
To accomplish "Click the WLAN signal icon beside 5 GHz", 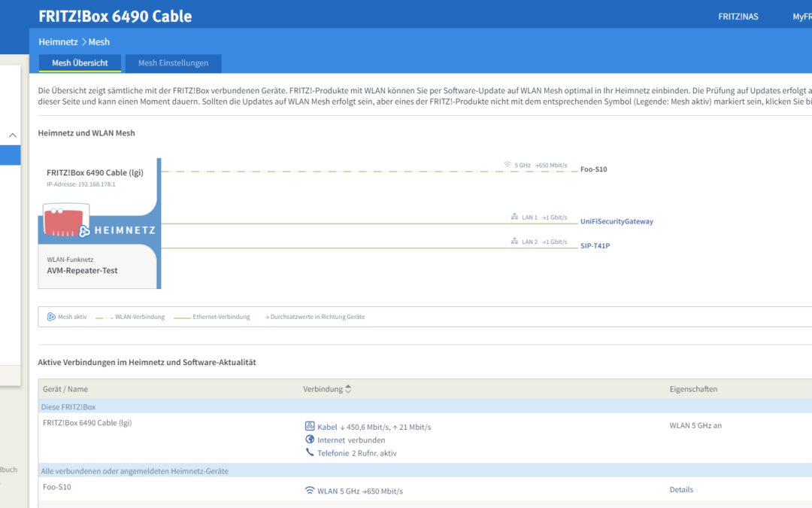I will 507,165.
